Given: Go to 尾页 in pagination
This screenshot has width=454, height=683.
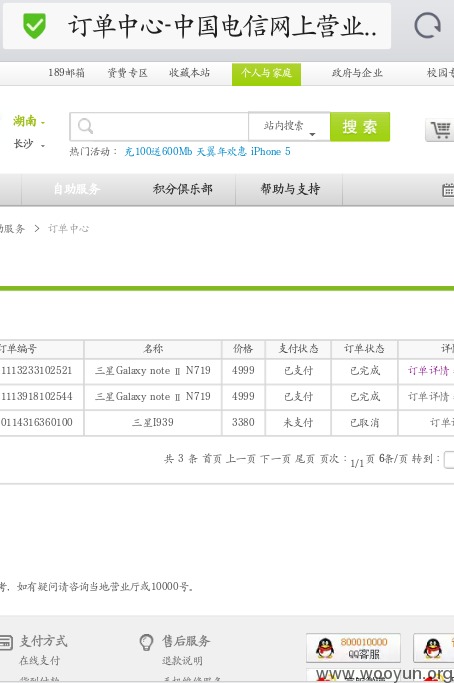Looking at the screenshot, I should [x=305, y=459].
